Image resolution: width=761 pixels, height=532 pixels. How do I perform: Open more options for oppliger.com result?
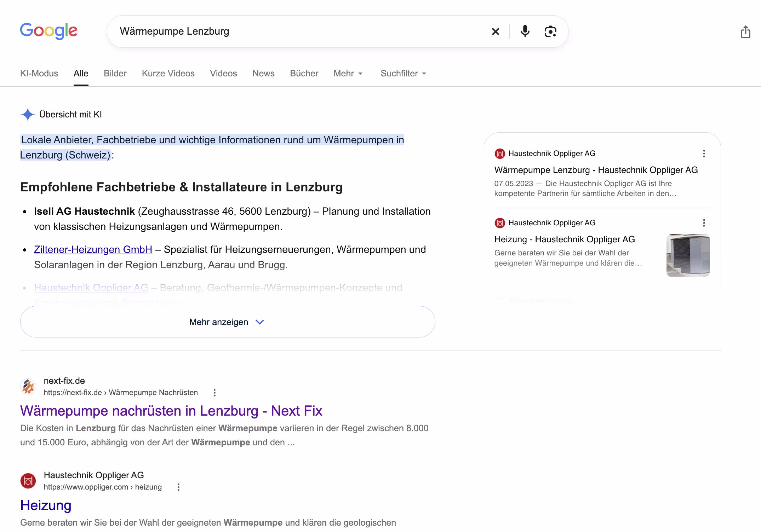tap(178, 487)
